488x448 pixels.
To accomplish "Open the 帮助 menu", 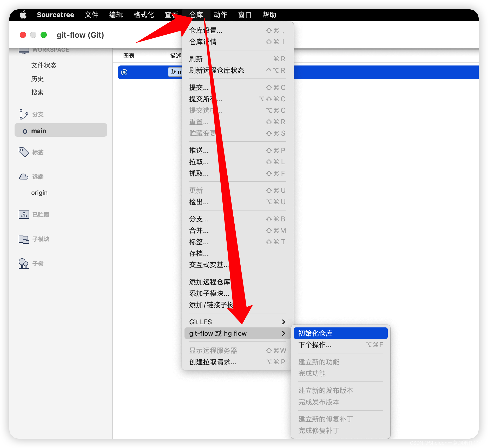I will 269,15.
